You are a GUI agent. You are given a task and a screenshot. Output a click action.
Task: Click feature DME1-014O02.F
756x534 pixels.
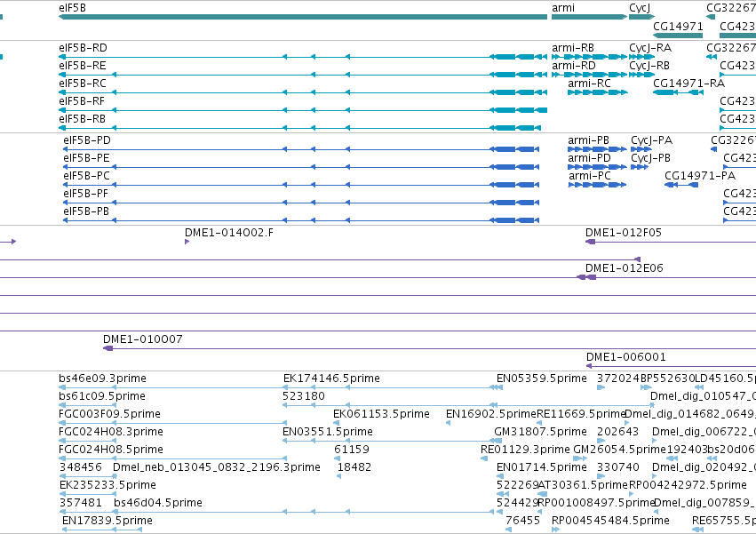point(229,233)
